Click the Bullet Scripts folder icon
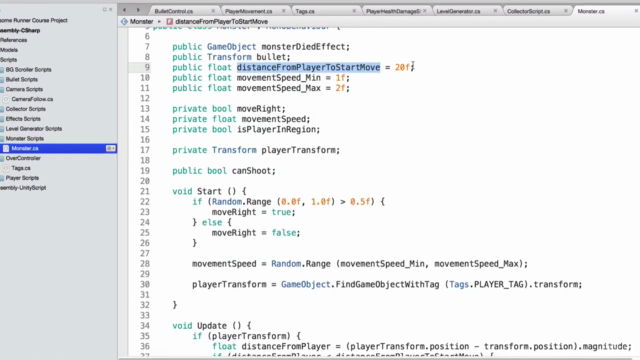 coord(2,80)
